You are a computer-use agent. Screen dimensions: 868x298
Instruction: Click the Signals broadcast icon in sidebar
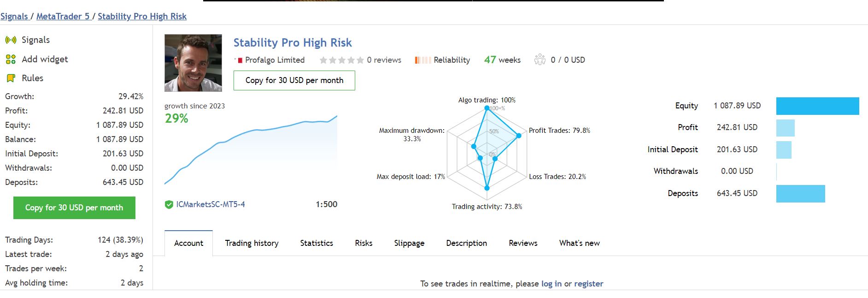(x=10, y=40)
